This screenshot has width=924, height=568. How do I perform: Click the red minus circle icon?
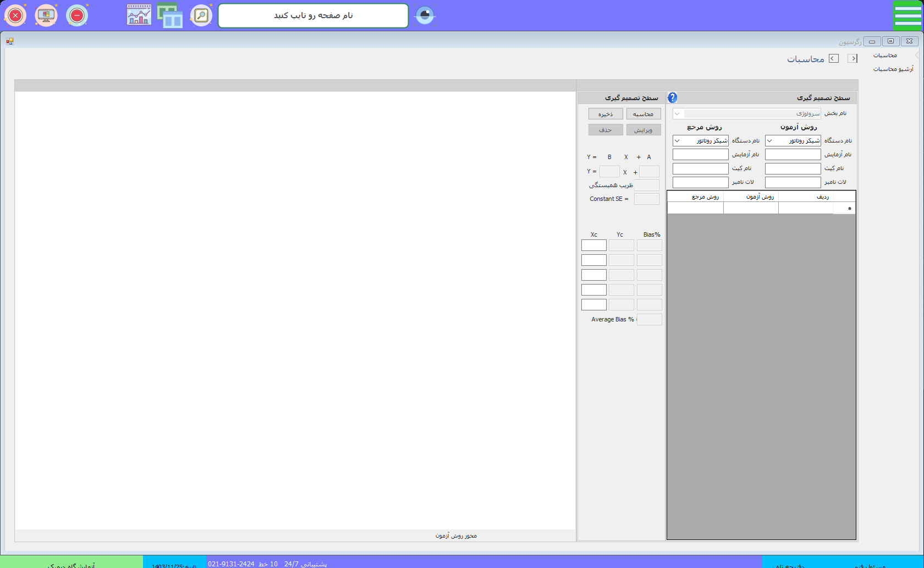click(77, 15)
